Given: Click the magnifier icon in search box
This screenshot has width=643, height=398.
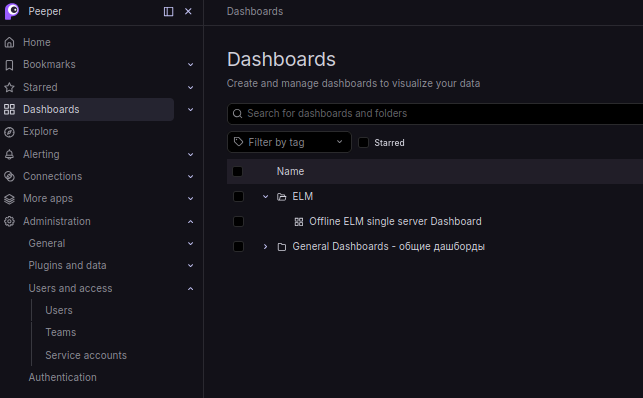Looking at the screenshot, I should [x=237, y=114].
